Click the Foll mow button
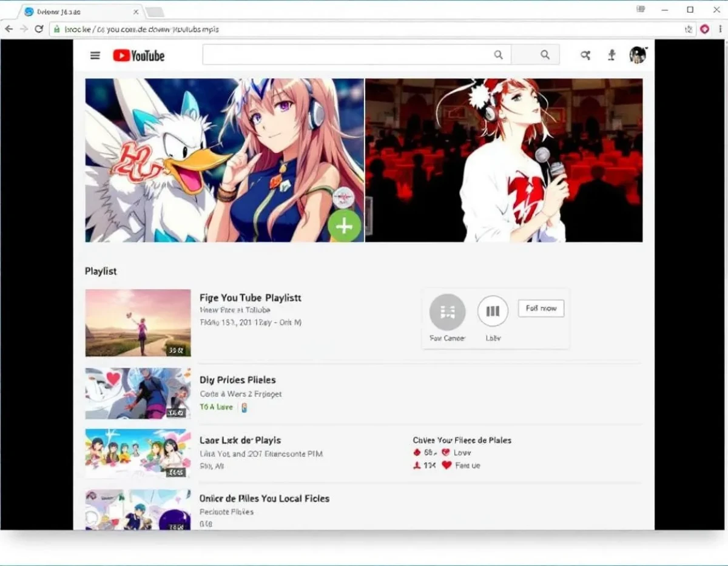 coord(541,308)
